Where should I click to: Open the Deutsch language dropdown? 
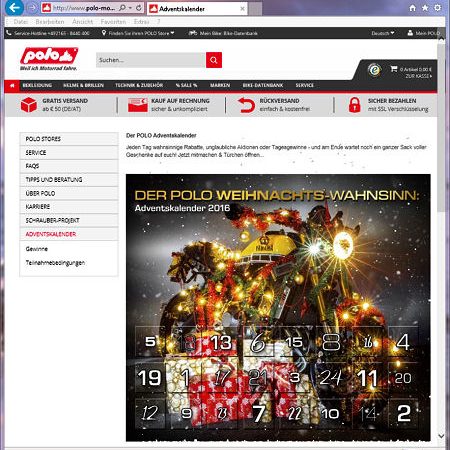(x=383, y=33)
